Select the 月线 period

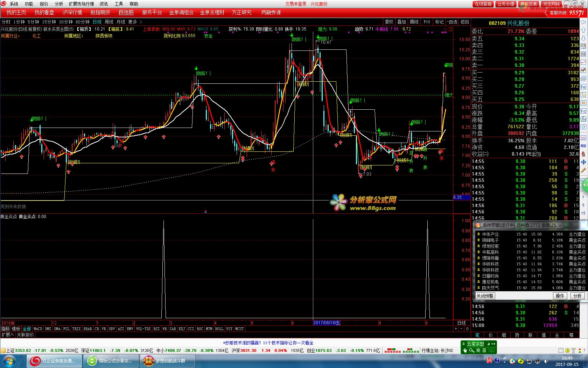click(x=121, y=22)
